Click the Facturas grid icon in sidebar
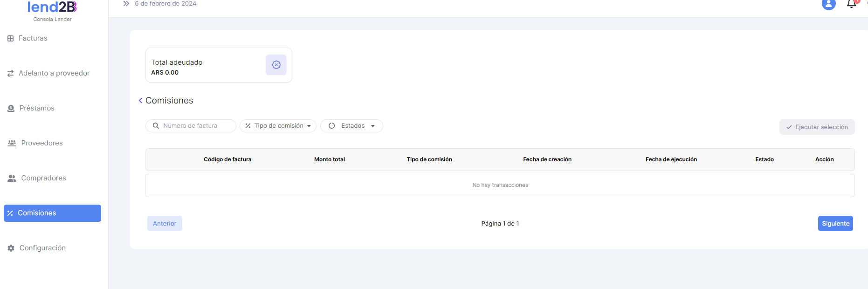 (x=11, y=39)
